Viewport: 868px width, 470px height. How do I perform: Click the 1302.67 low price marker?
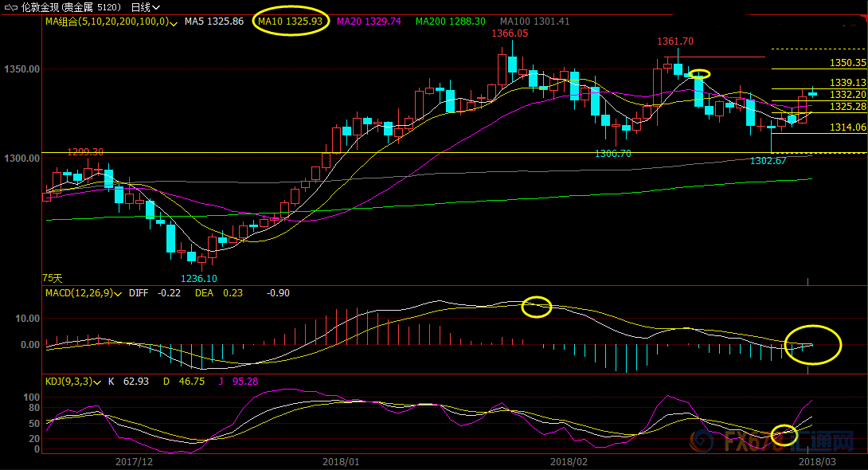tap(768, 161)
